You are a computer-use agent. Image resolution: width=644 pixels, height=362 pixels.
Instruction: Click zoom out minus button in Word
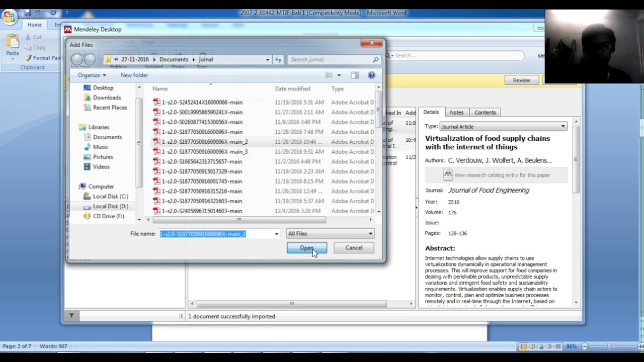[585, 346]
